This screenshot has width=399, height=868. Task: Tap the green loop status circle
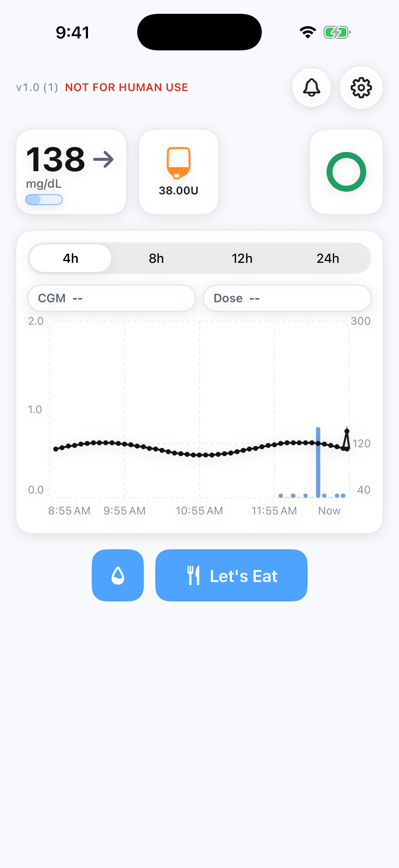346,172
